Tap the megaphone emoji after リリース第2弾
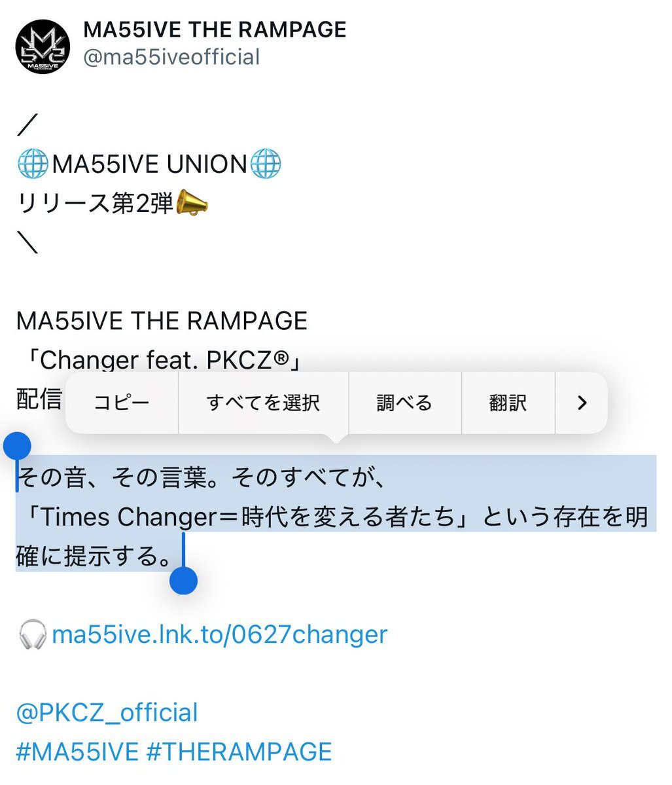 coord(192,203)
